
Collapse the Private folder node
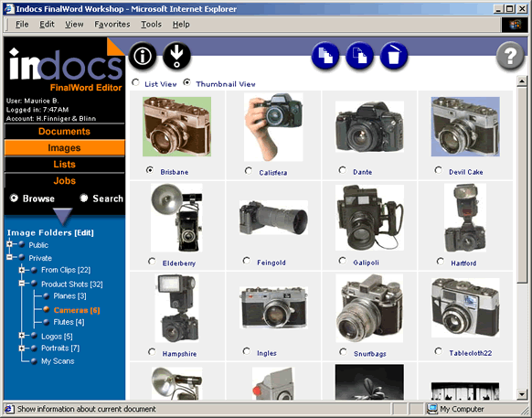9,257
